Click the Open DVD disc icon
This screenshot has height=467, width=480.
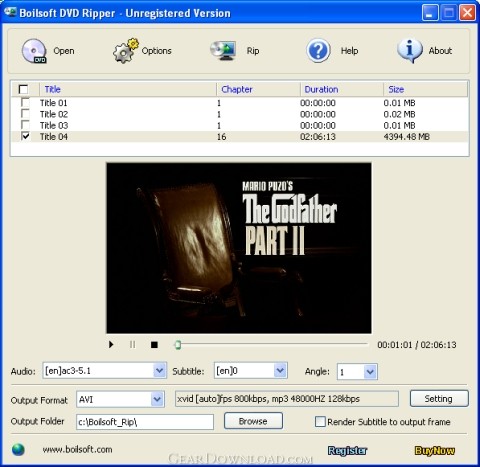(x=34, y=51)
